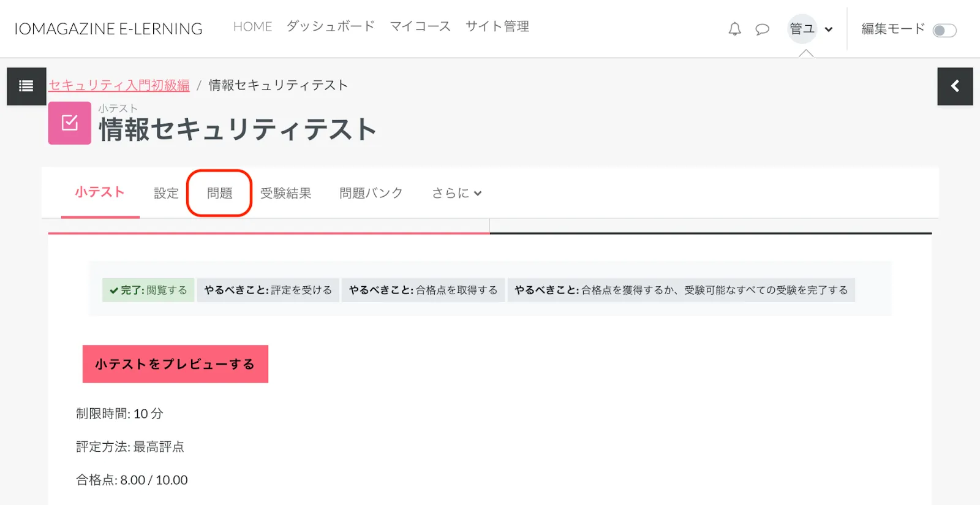Open the notifications bell icon
The width and height of the screenshot is (980, 505).
pos(734,29)
